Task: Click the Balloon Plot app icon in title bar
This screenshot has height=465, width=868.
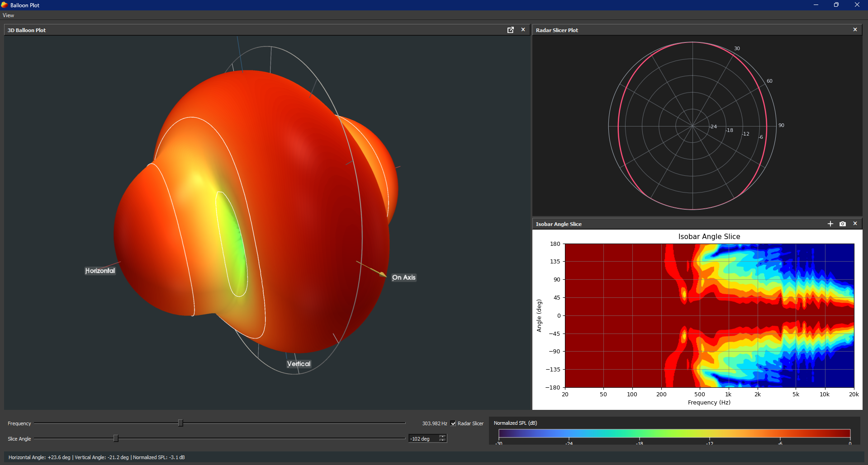Action: tap(5, 5)
